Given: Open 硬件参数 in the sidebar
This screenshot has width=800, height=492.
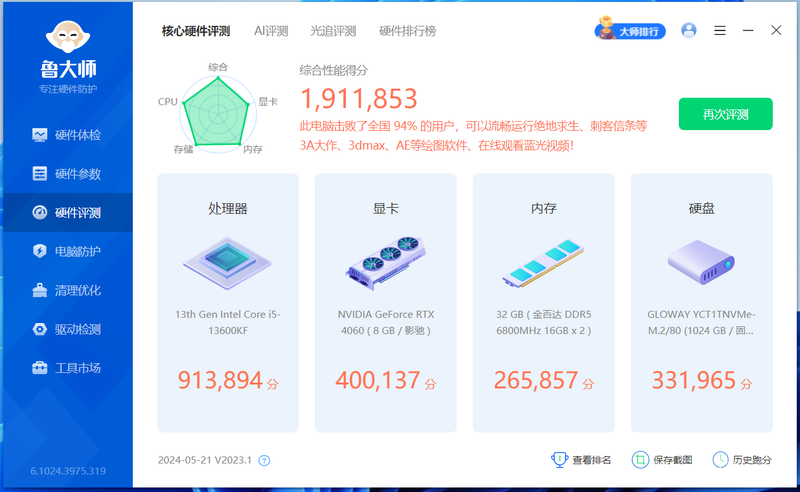Looking at the screenshot, I should click(68, 174).
